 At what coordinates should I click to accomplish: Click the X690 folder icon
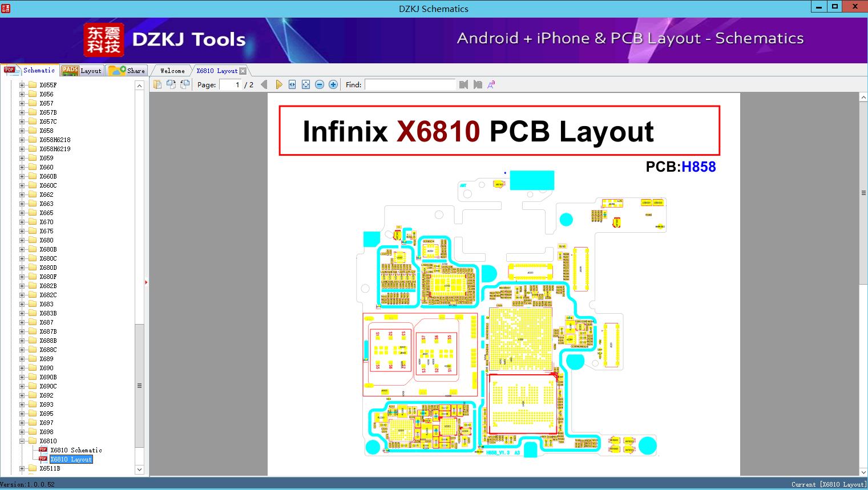(x=33, y=368)
